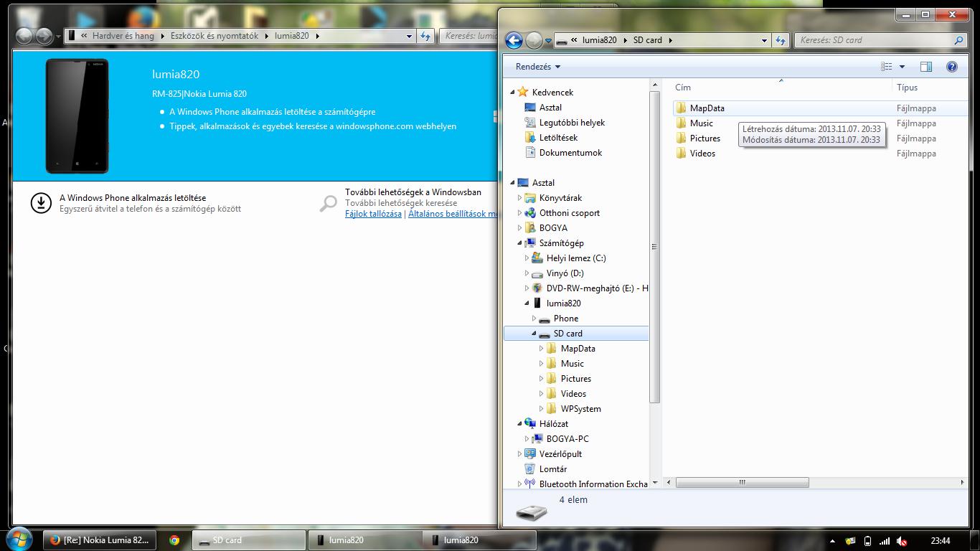Open address history dropdown in SD card window
Image resolution: width=980 pixels, height=551 pixels.
point(765,40)
